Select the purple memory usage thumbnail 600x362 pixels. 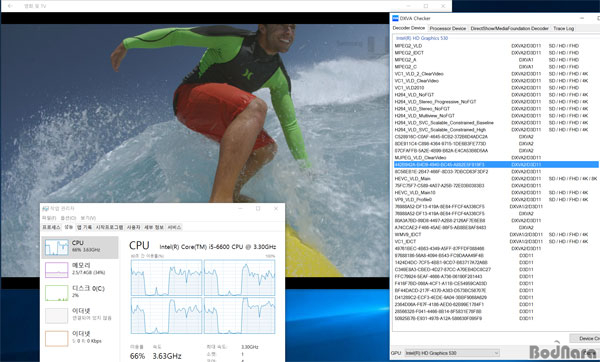[57, 270]
